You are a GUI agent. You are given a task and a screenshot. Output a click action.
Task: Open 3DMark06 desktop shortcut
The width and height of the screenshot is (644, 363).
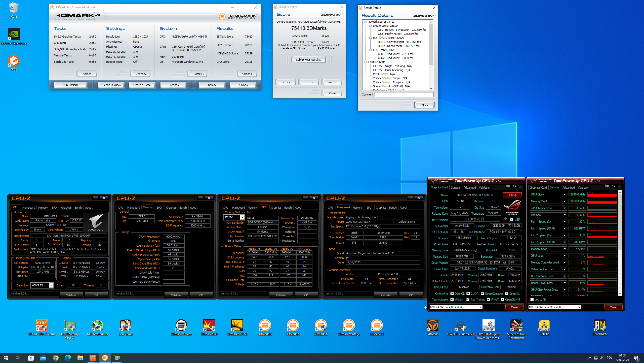click(321, 327)
